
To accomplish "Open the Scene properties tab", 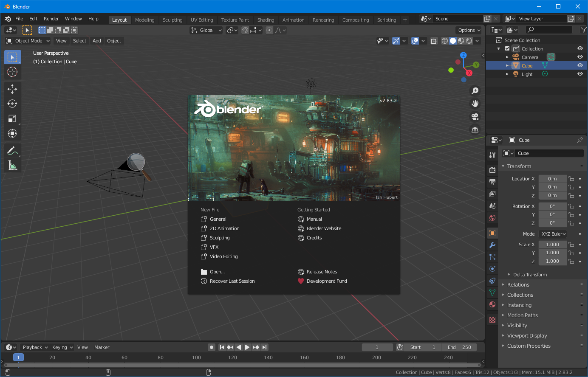I will coord(492,206).
